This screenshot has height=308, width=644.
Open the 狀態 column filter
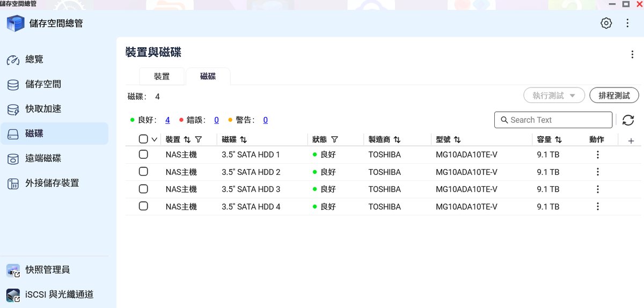[x=334, y=140]
